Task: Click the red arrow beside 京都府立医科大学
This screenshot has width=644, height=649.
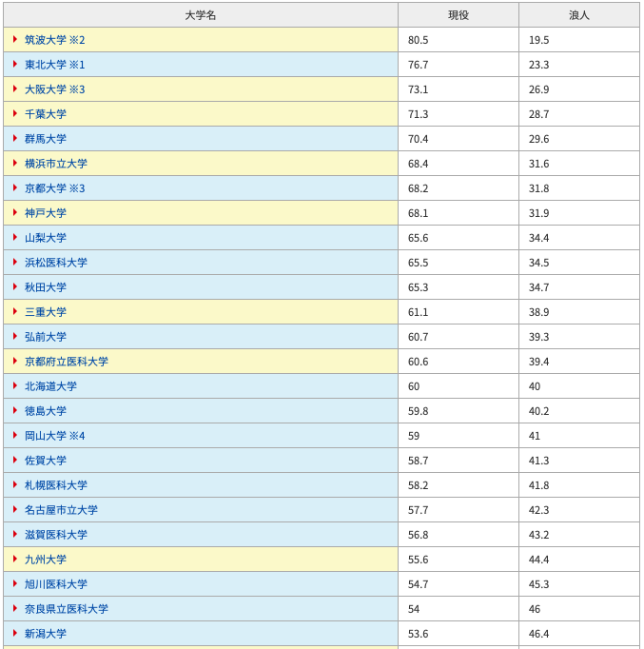Action: coord(15,361)
